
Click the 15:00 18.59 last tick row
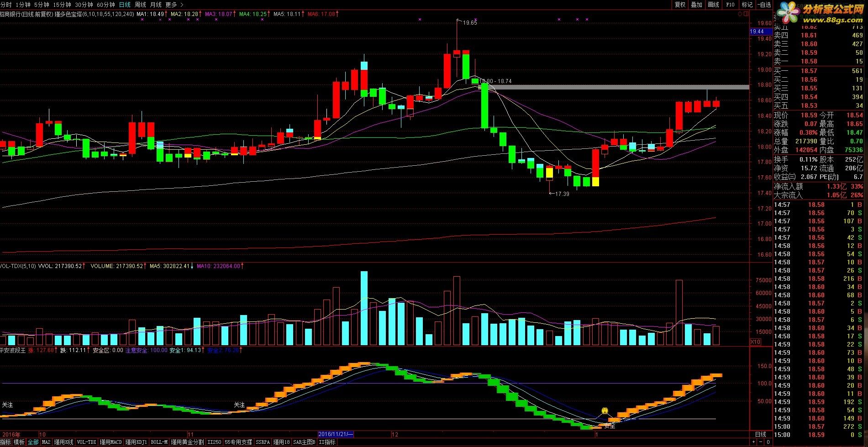pyautogui.click(x=819, y=435)
